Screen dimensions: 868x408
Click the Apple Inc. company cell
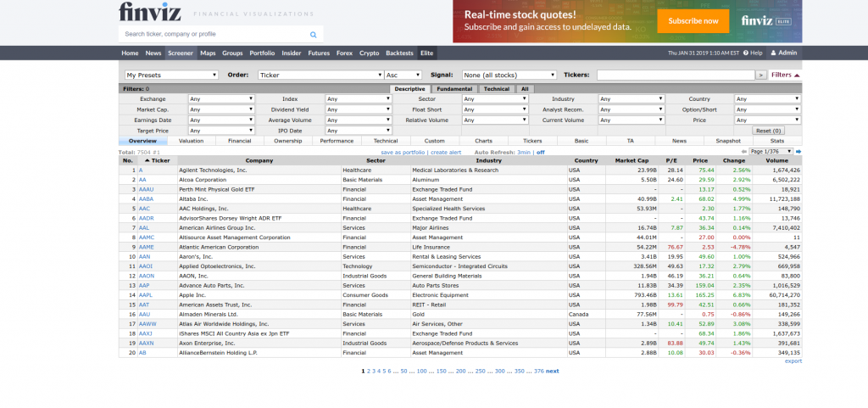[259, 295]
